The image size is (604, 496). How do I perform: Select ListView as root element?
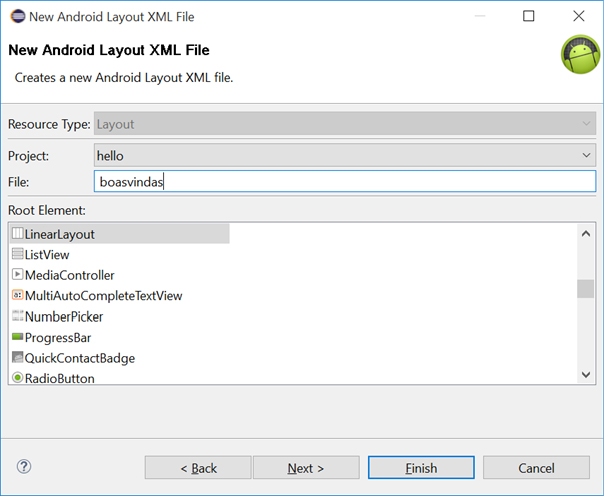(47, 255)
